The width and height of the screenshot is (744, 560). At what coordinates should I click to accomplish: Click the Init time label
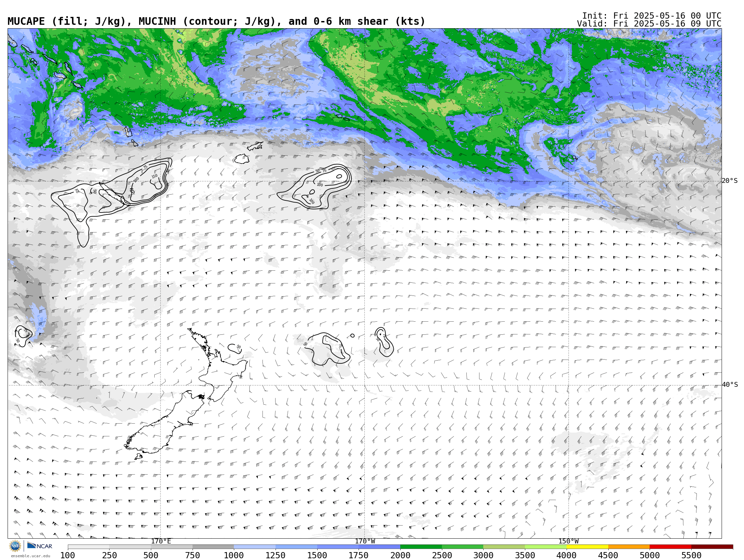click(x=651, y=16)
